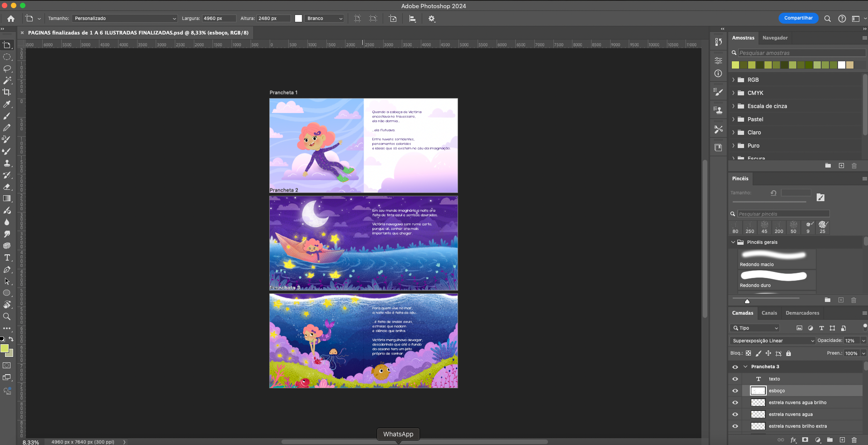The width and height of the screenshot is (868, 445).
Task: Click the Pesquisar amostras search field
Action: [801, 53]
